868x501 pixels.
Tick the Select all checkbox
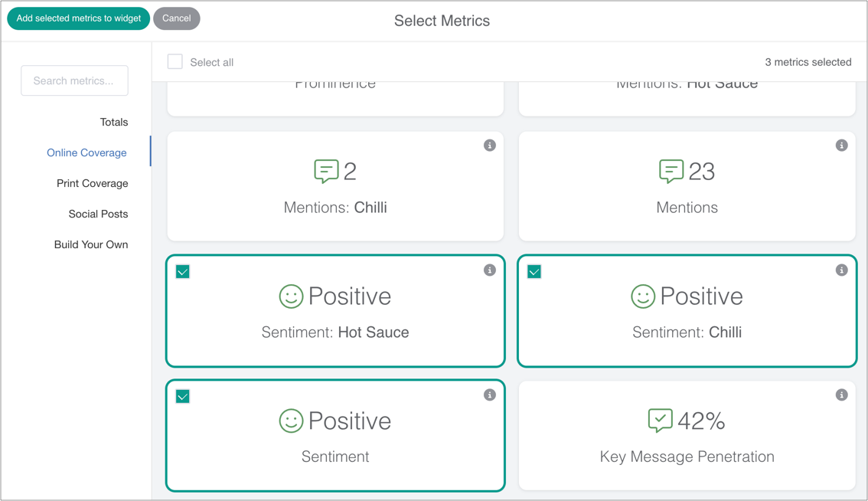point(175,62)
